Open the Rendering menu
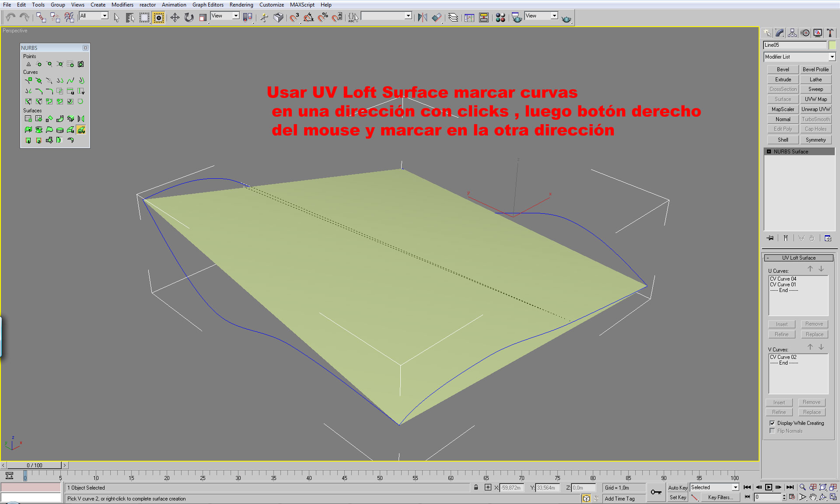 click(241, 5)
